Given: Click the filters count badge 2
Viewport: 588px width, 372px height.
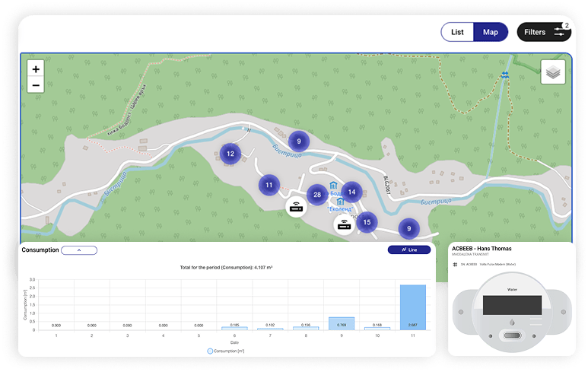Looking at the screenshot, I should [567, 26].
